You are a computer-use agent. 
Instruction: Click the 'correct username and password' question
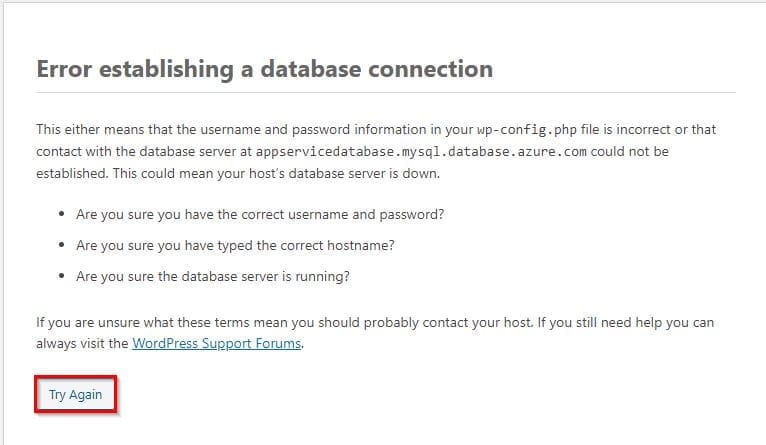click(x=260, y=215)
